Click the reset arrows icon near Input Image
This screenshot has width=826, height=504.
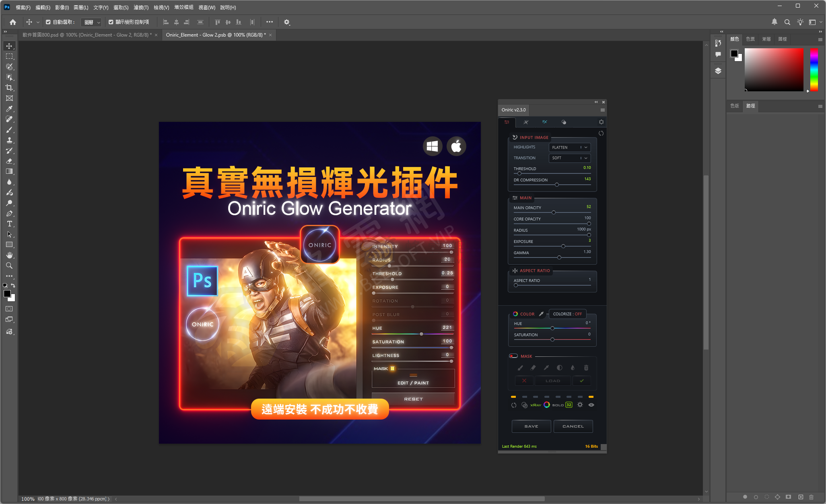[x=601, y=133]
